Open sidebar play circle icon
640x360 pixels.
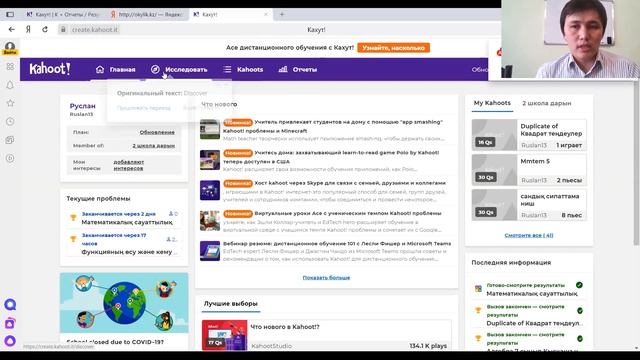coord(10,158)
